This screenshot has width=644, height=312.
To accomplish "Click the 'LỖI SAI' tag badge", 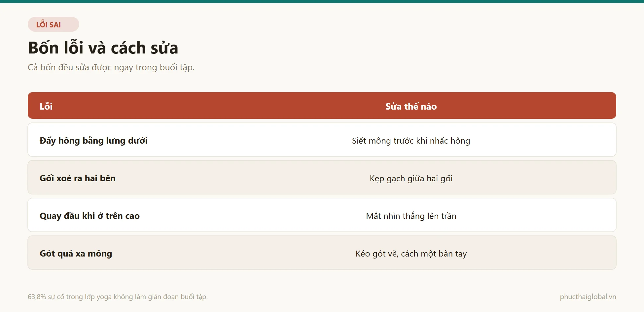I will tap(54, 24).
